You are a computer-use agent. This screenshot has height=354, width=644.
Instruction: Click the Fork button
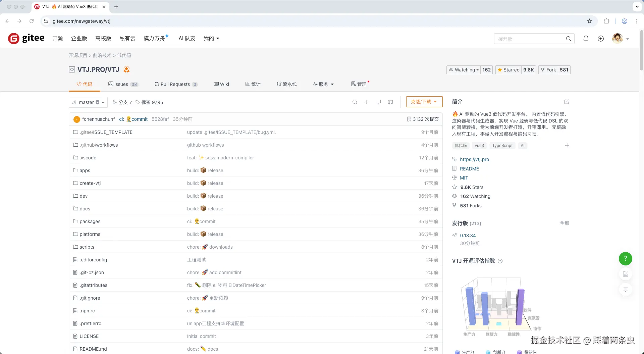tap(548, 70)
